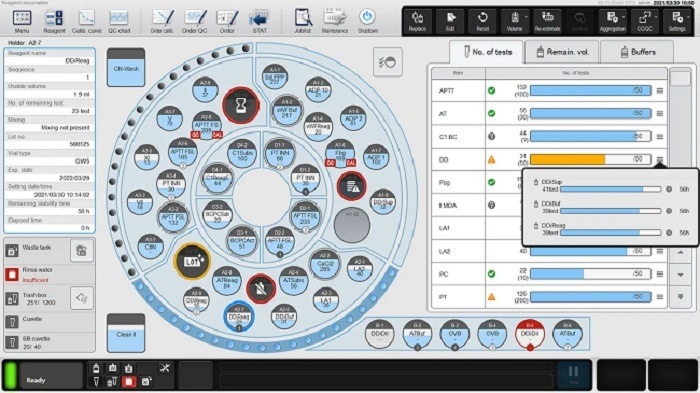Screen dimensions: 700x393
Task: Open the Reagent screen icon
Action: [x=54, y=21]
